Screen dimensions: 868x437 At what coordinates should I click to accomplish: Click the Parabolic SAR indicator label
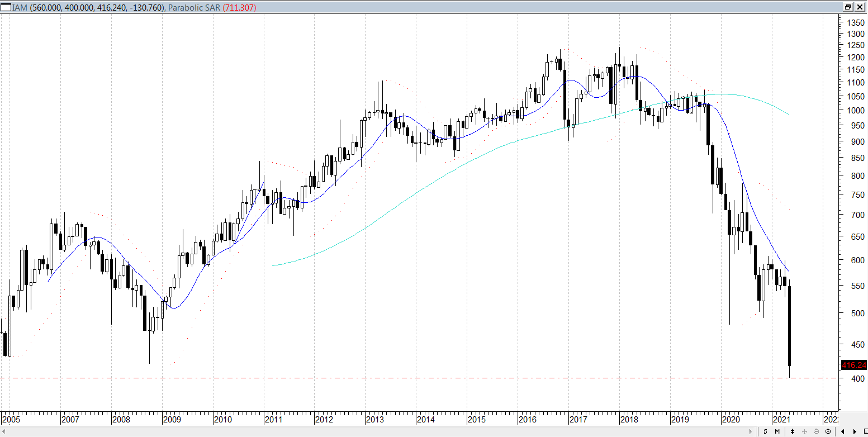pyautogui.click(x=195, y=8)
